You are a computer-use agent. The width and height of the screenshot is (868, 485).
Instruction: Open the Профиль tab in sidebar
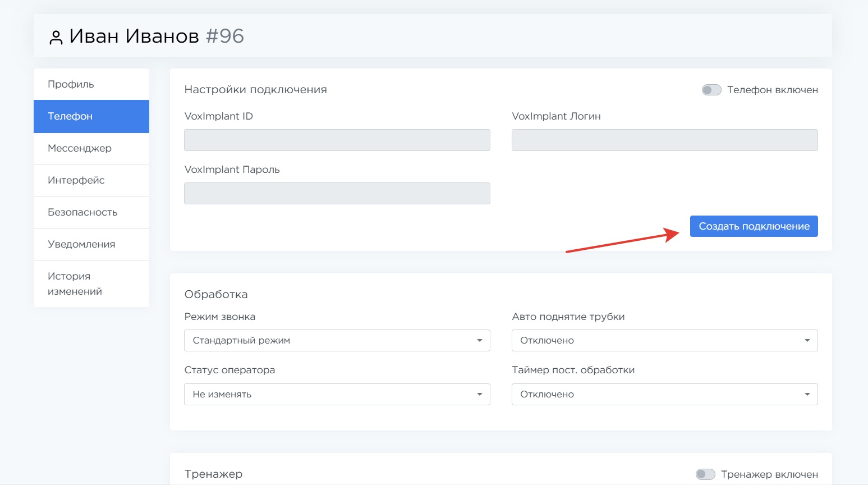91,84
